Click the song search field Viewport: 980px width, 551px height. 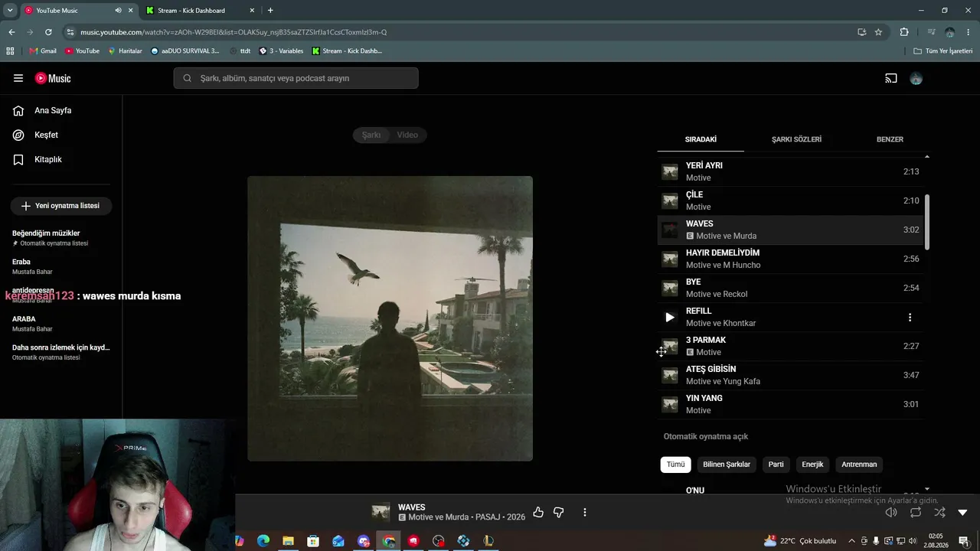[296, 78]
